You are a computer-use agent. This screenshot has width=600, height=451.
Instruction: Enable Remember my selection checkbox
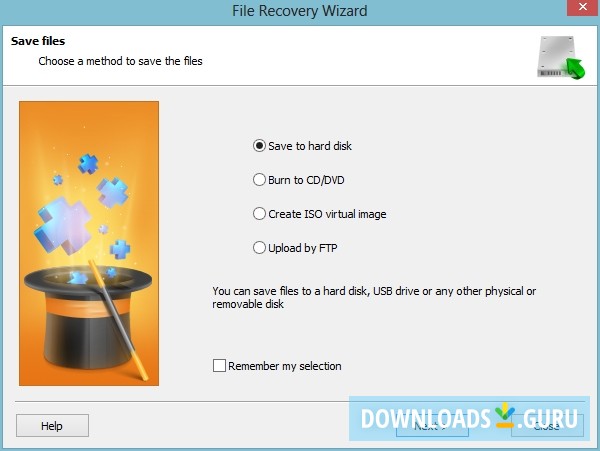[x=219, y=366]
